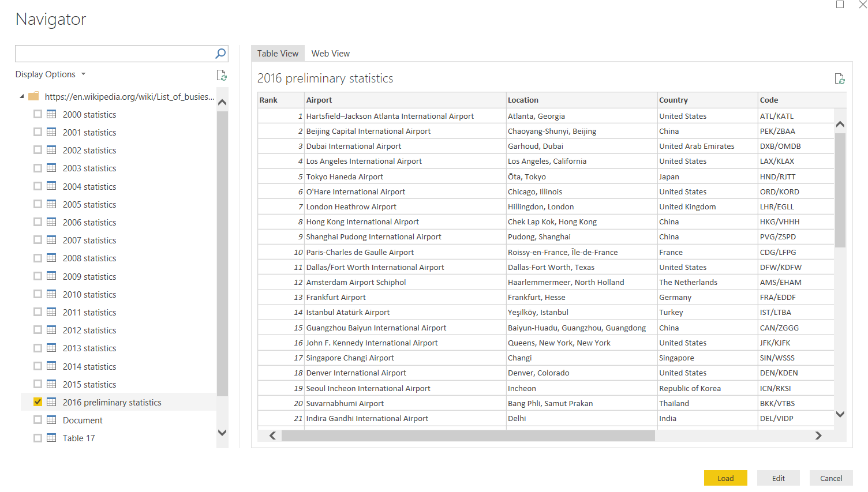Click table icon next to 2000 statistics
Viewport: 868px width, 492px height.
point(51,114)
